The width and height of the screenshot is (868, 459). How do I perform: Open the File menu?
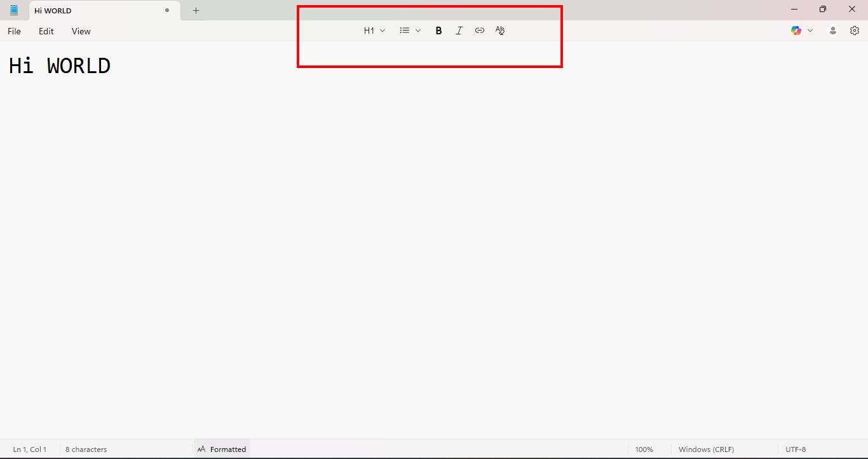pyautogui.click(x=14, y=31)
